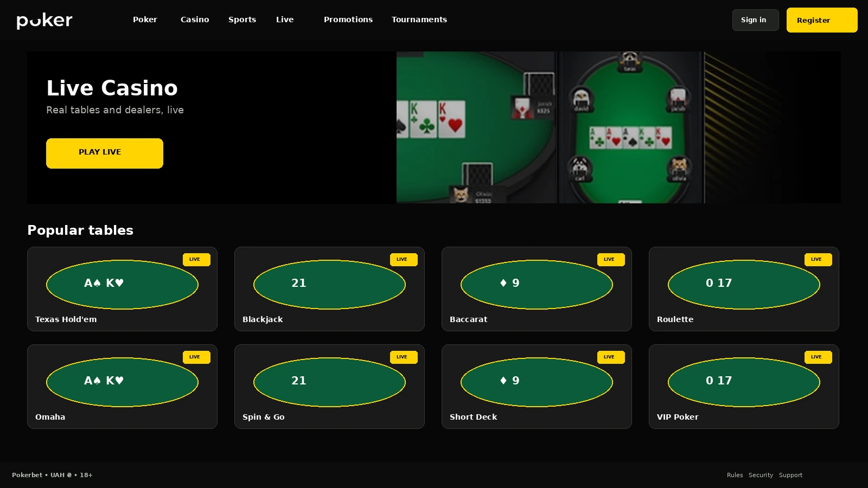Image resolution: width=868 pixels, height=488 pixels.
Task: Open the Blackjack table card
Action: click(329, 289)
